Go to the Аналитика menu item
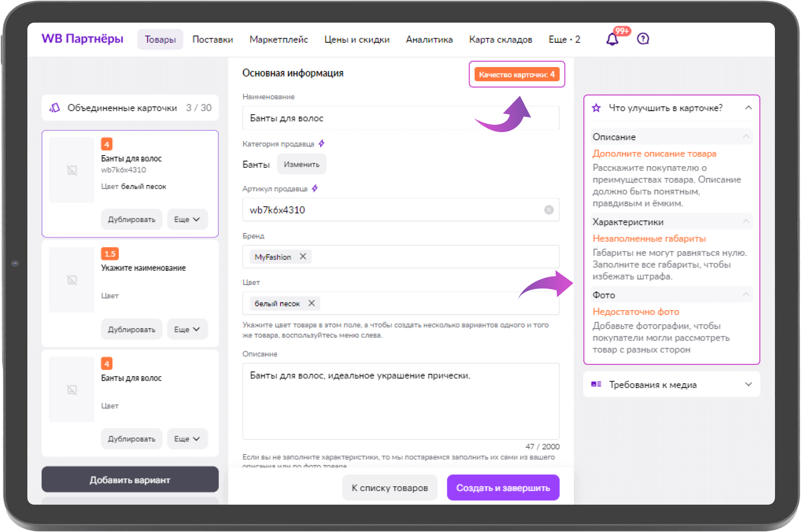This screenshot has height=532, width=801. click(429, 39)
